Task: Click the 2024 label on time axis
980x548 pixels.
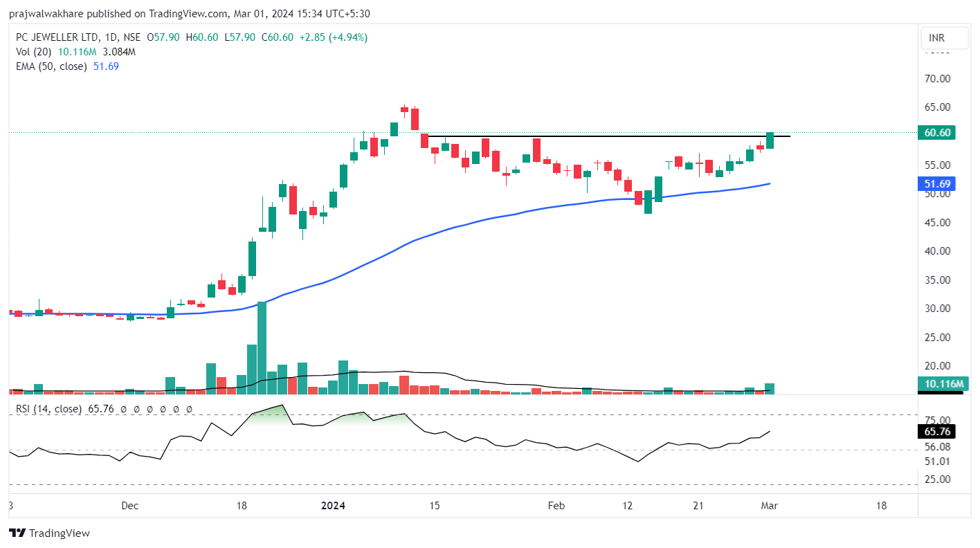Action: tap(334, 506)
